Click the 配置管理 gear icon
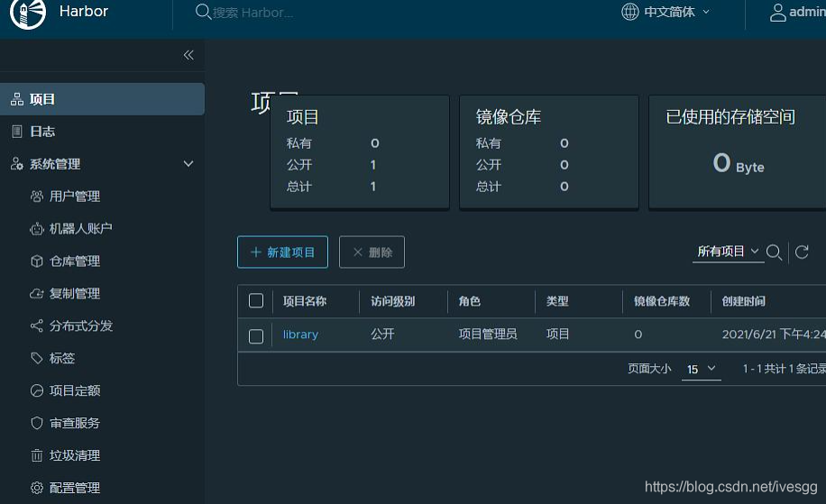This screenshot has width=826, height=504. click(37, 488)
